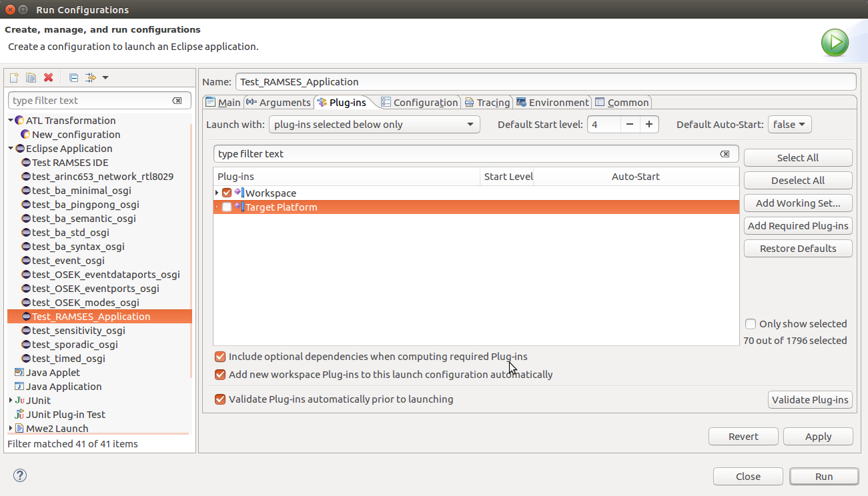The image size is (868, 496).
Task: Click the Java Application icon
Action: (19, 387)
